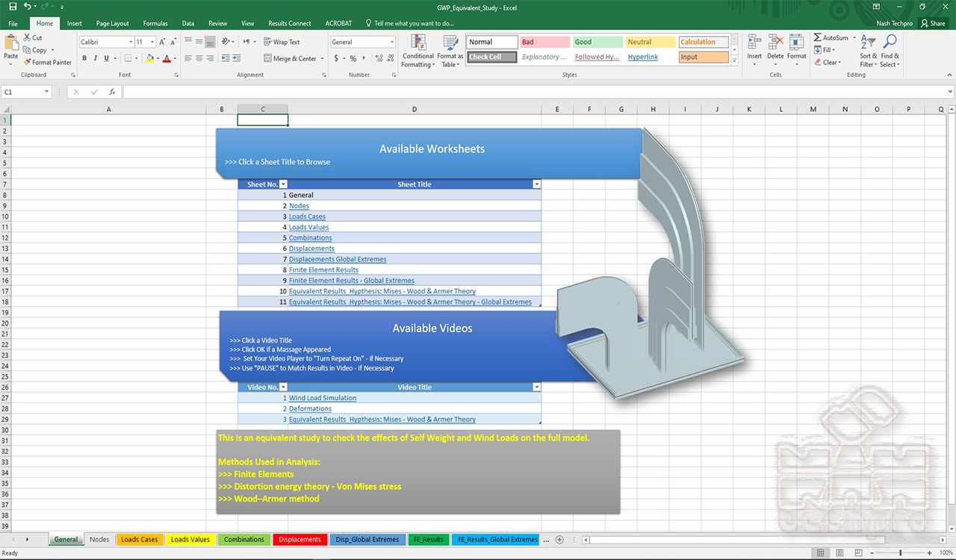Click the Decrease Indent icon
This screenshot has width=956, height=560.
click(226, 58)
